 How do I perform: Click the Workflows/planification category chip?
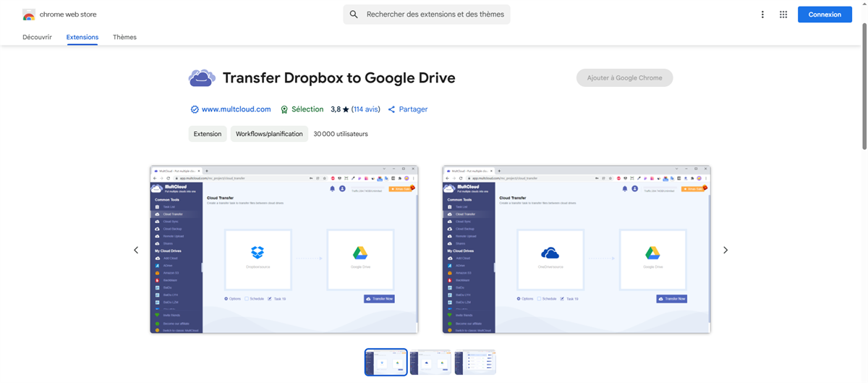pos(269,134)
